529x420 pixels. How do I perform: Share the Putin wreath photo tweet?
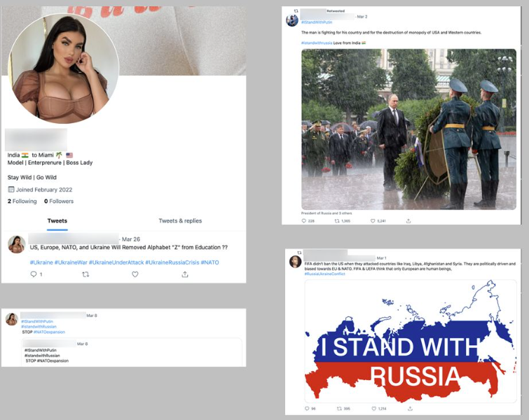tap(408, 221)
